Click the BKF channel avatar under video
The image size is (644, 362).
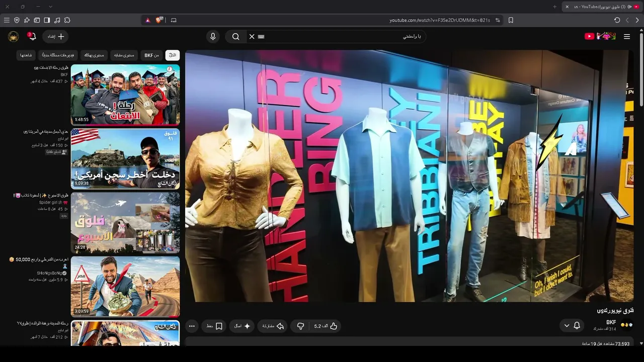[x=627, y=325]
